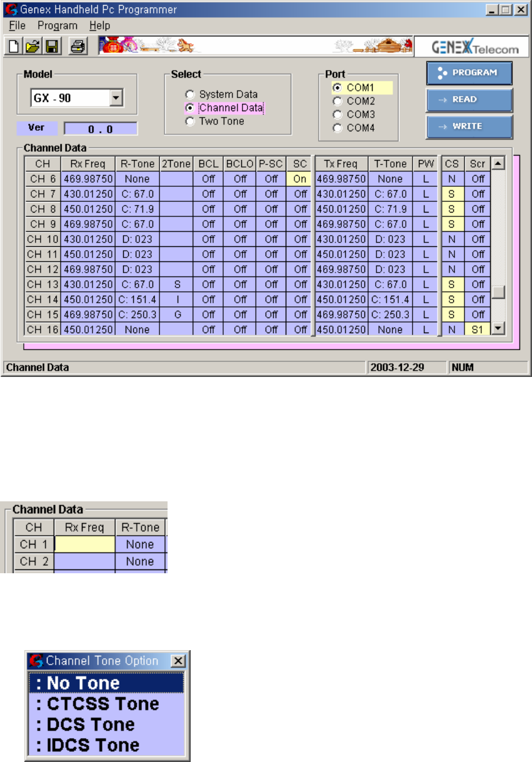
Task: Select the System Data radio option
Action: click(222, 94)
